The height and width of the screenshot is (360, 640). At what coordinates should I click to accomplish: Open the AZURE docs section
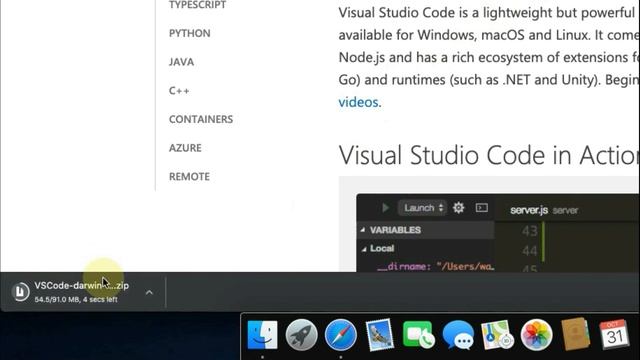(x=185, y=148)
